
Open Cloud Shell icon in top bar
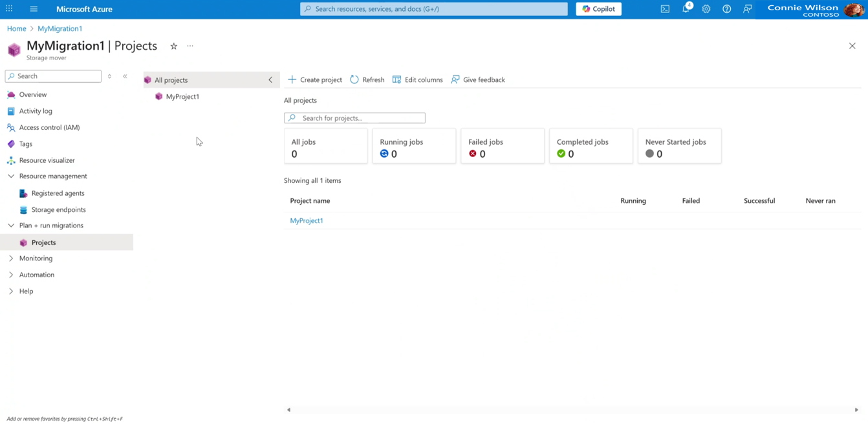click(x=665, y=9)
